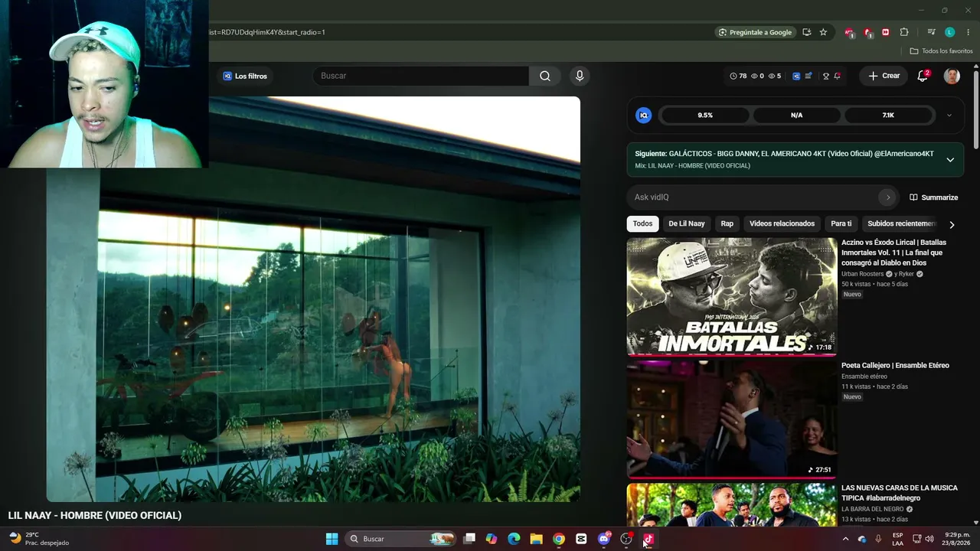Click the YouTube search field
The image size is (980, 551).
420,76
